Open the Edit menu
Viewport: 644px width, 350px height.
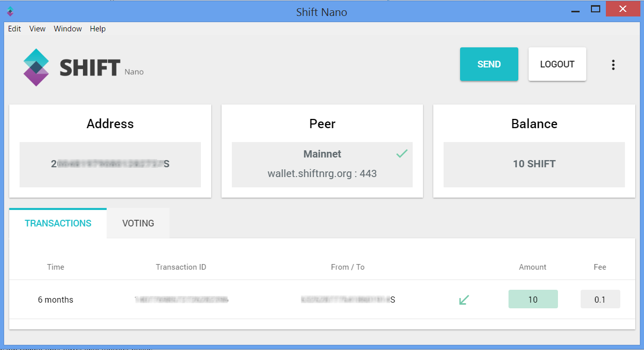tap(14, 29)
